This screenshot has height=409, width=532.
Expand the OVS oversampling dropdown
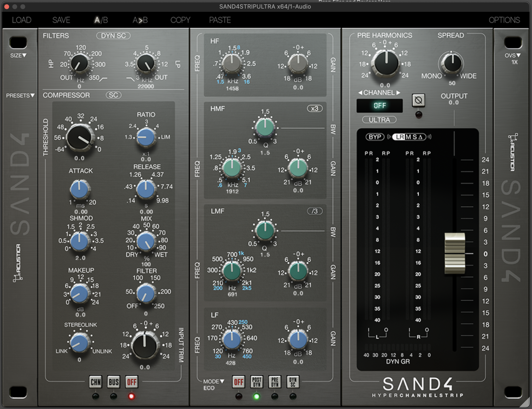512,55
